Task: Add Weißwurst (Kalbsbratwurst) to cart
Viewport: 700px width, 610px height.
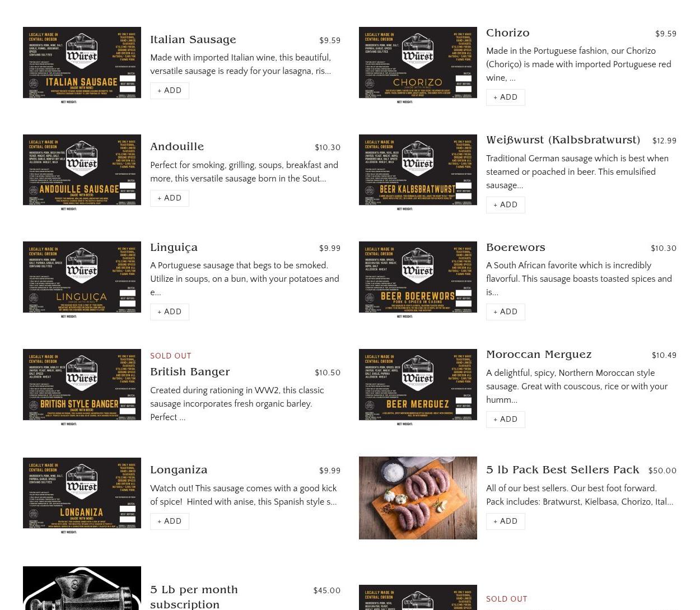Action: [506, 205]
